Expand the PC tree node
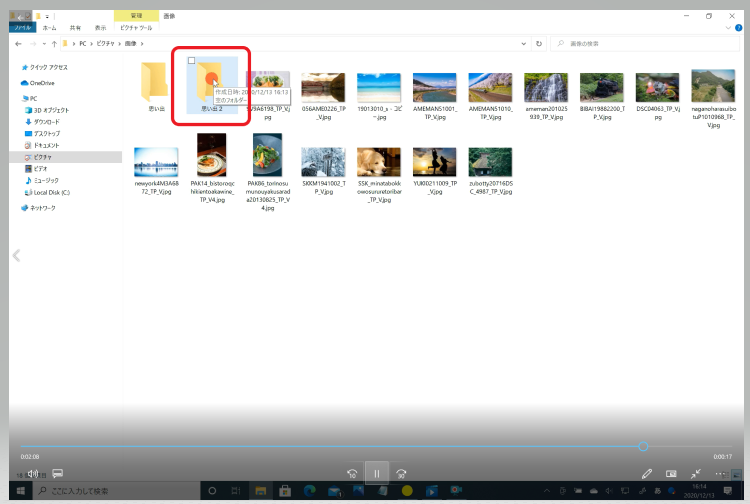750x504 pixels. point(17,98)
